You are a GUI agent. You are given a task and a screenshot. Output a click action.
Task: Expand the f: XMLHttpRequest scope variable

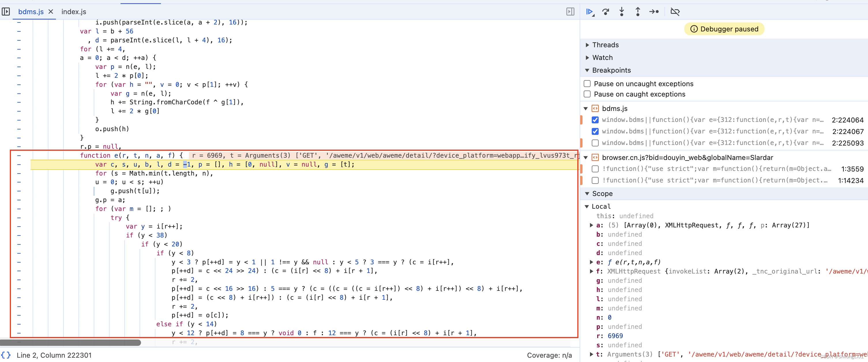(591, 271)
